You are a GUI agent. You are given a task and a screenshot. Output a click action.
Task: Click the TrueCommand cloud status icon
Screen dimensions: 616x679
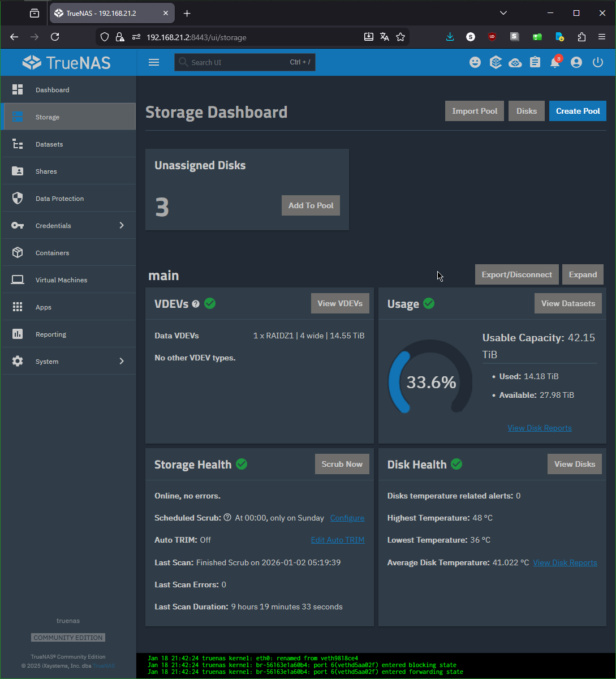point(515,63)
